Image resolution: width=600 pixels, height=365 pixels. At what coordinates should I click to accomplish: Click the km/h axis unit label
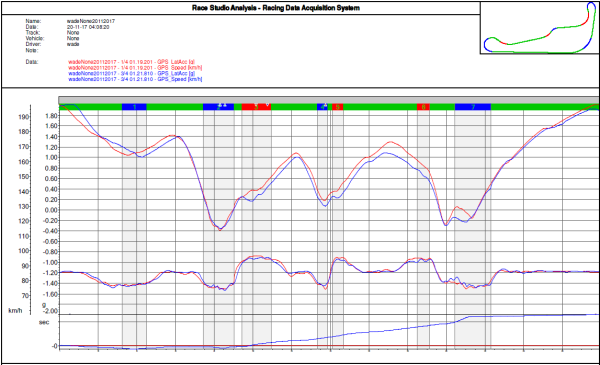[x=15, y=311]
